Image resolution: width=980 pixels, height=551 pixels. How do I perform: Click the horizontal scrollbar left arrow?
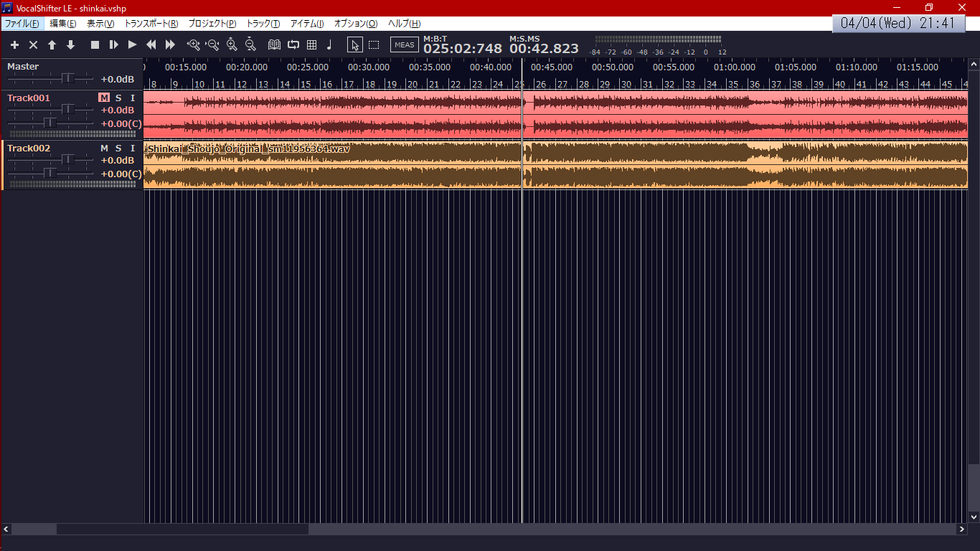6,529
